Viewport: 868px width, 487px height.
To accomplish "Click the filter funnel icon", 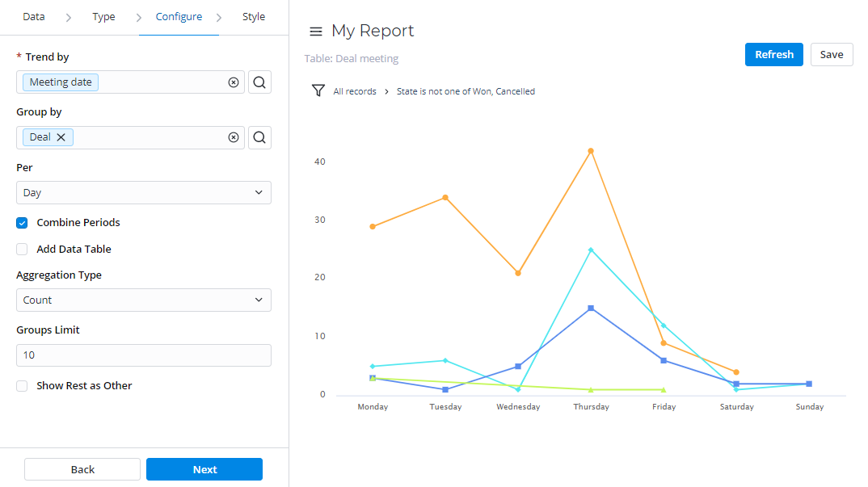I will tap(318, 91).
